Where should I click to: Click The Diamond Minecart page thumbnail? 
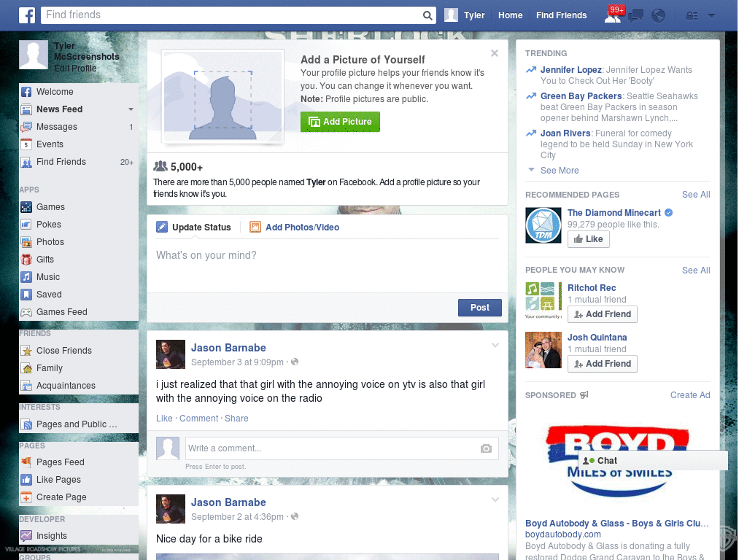[x=543, y=225]
